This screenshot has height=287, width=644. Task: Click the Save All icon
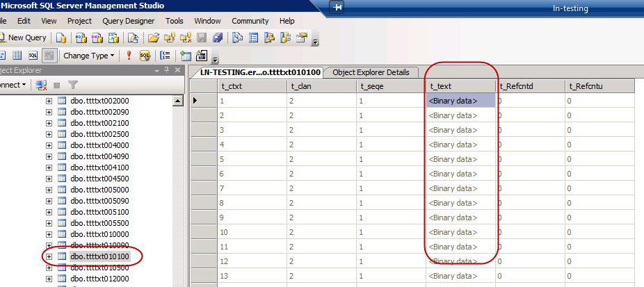coord(217,38)
